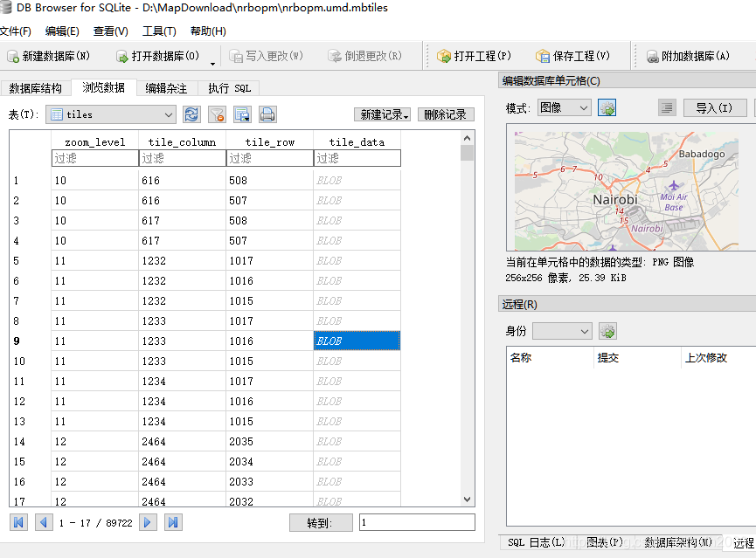Image resolution: width=756 pixels, height=558 pixels.
Task: Open the mode (模式) dropdown showing 图像
Action: tap(564, 108)
